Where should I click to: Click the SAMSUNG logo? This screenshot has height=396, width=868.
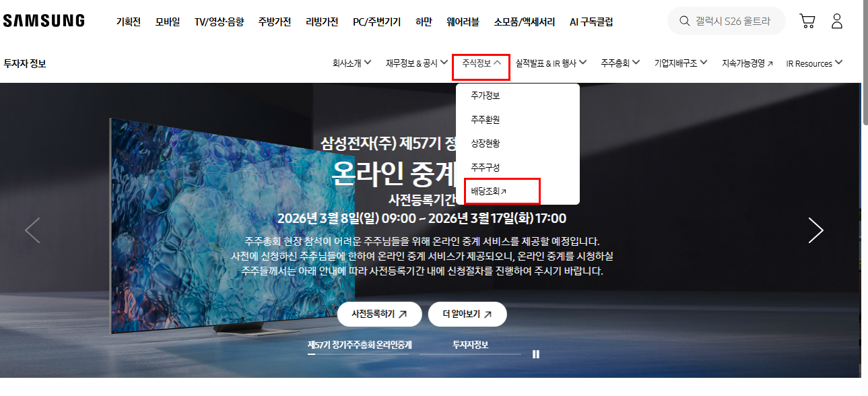[x=43, y=20]
